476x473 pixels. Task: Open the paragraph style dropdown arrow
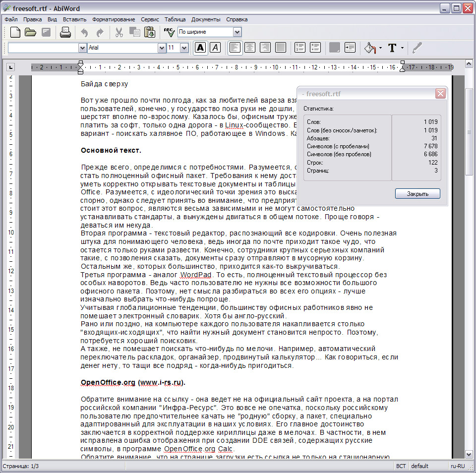click(x=82, y=48)
